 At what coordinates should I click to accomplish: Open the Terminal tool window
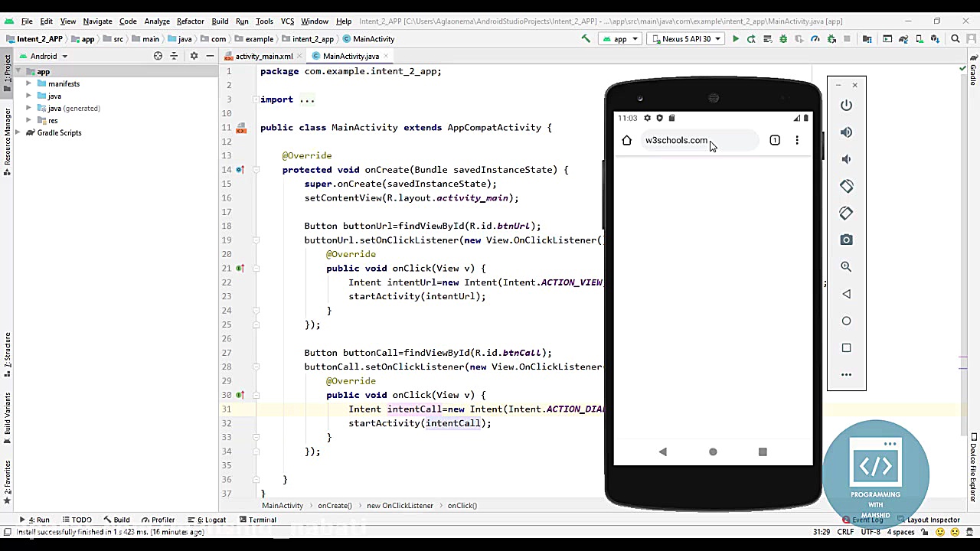[257, 520]
